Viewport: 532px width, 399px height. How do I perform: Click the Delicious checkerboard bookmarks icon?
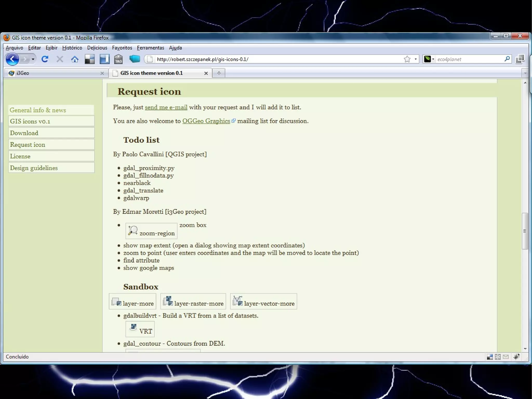[90, 59]
